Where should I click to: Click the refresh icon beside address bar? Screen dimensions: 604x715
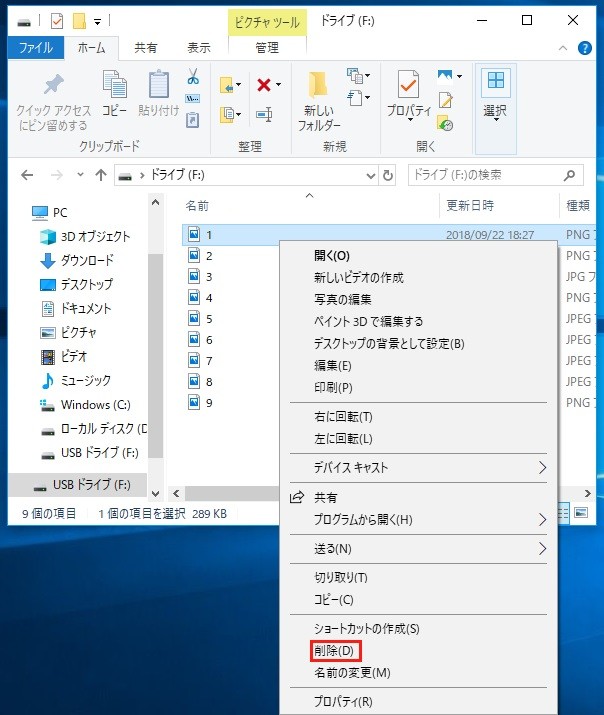click(x=387, y=175)
